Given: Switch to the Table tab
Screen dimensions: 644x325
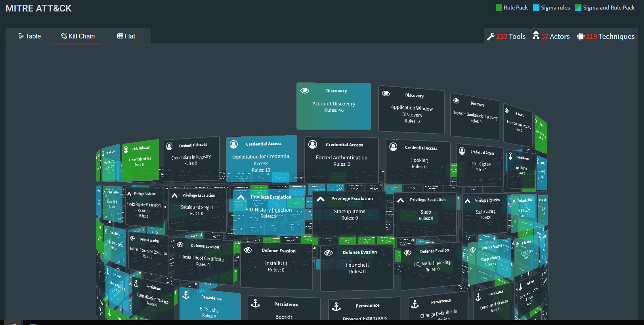Looking at the screenshot, I should [x=30, y=36].
